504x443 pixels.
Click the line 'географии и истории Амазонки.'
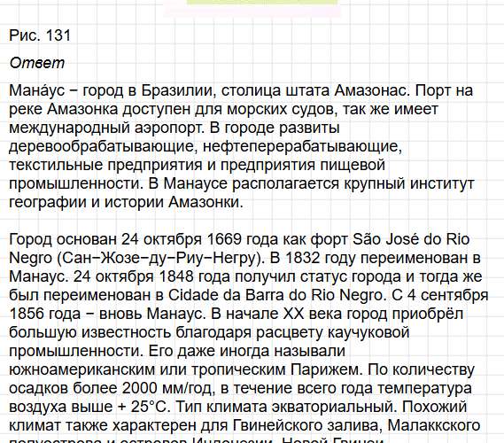tap(126, 203)
